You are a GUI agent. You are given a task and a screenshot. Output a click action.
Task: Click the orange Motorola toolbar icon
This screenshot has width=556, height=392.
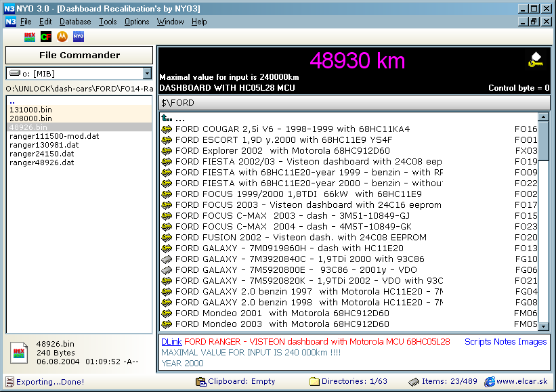62,36
